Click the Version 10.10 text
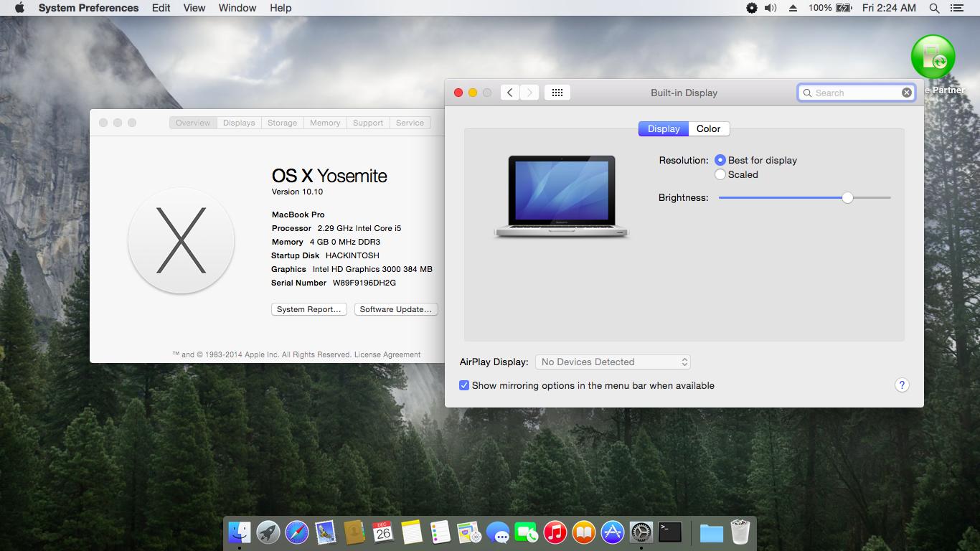This screenshot has width=980, height=551. (297, 192)
